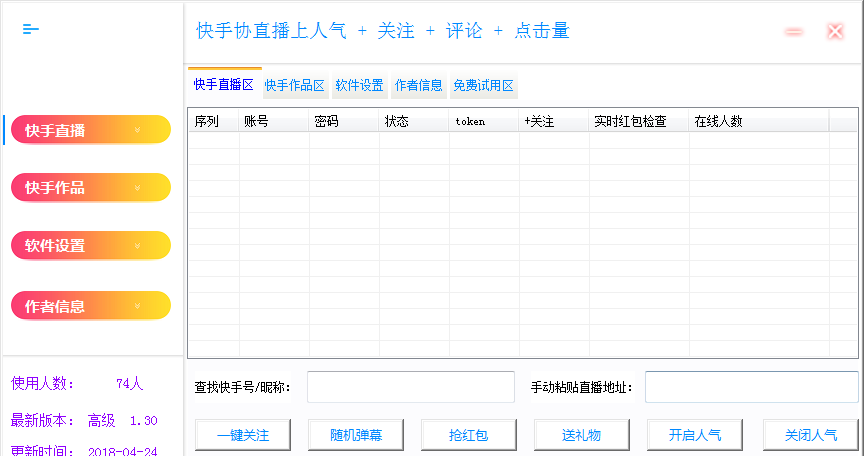This screenshot has width=864, height=456.
Task: Select the 作者信息 tab
Action: (418, 86)
